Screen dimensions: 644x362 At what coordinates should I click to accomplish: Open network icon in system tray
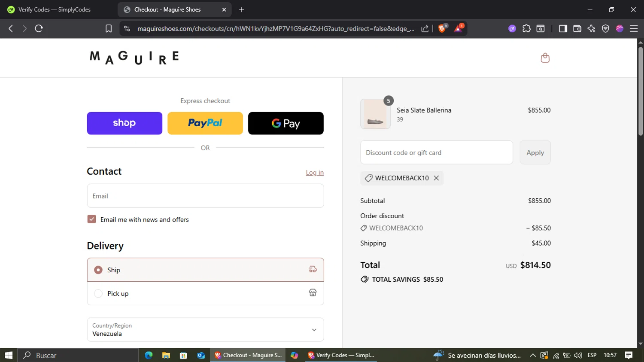[x=556, y=355]
